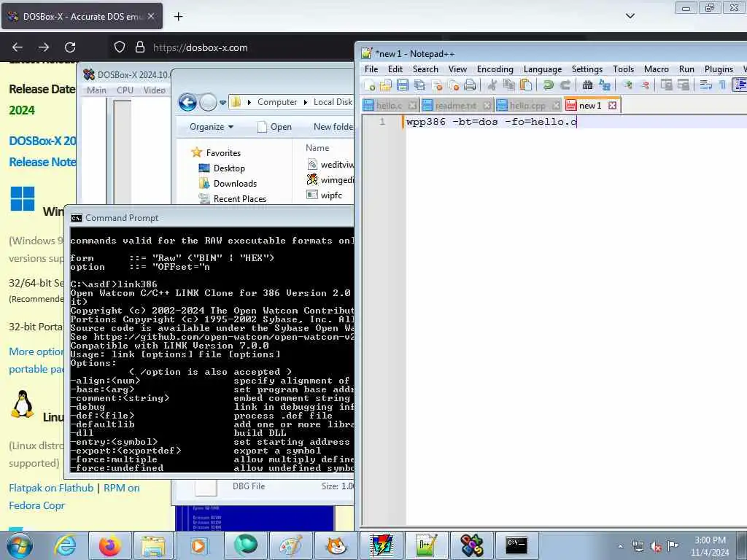The image size is (747, 560).
Task: Select Downloads in Explorer navigation pane
Action: [x=235, y=183]
